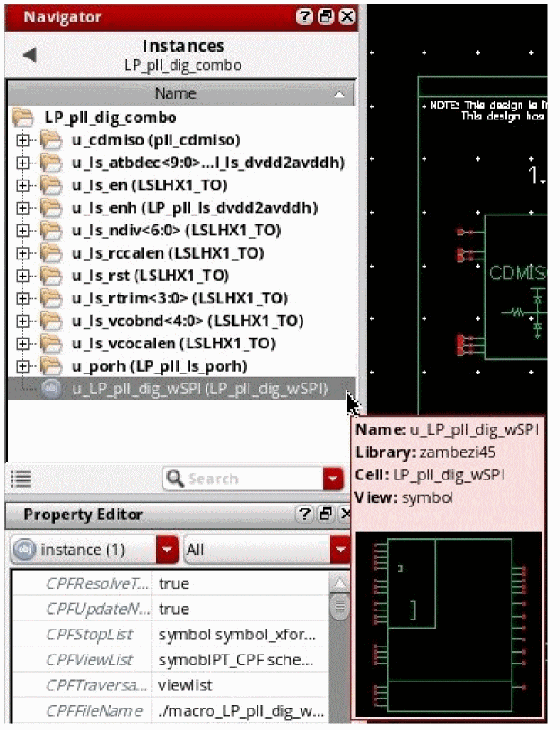Expand the u_ls_vcobnd<4:0> node

22,321
